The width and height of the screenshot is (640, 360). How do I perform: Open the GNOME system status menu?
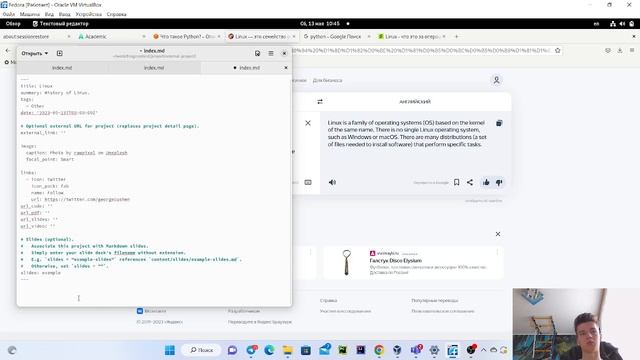pos(622,24)
